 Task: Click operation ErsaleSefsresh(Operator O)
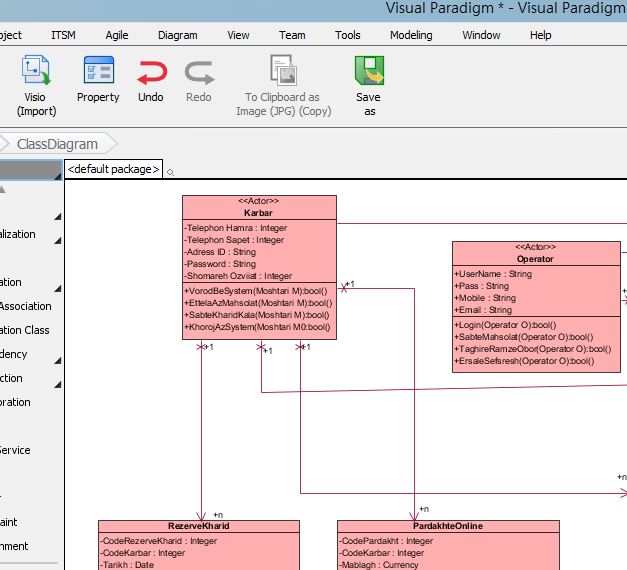coord(524,361)
